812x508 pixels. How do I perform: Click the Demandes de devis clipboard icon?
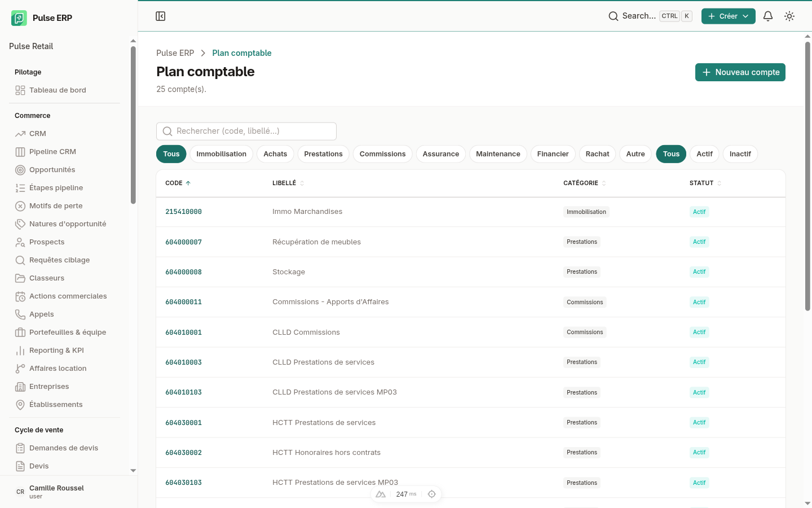[x=20, y=448]
